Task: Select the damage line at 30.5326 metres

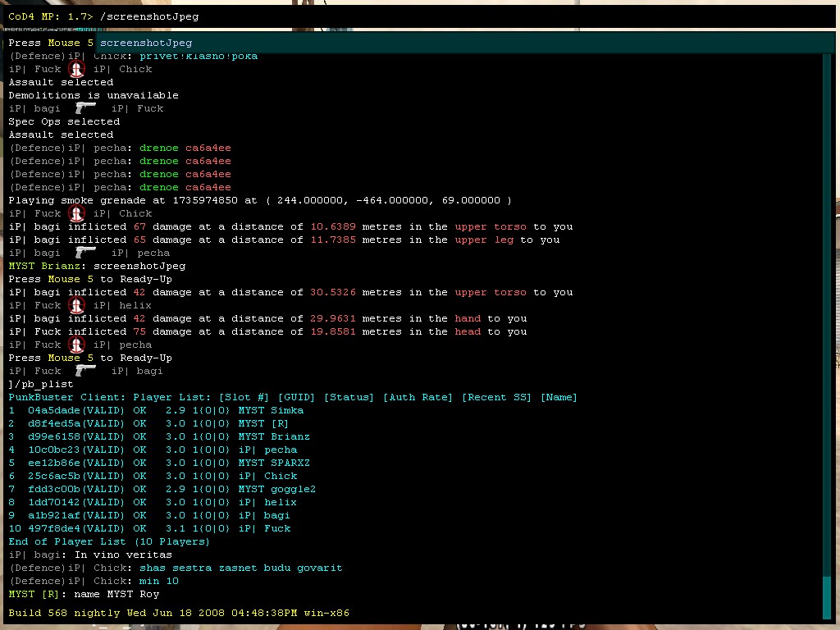Action: [291, 292]
